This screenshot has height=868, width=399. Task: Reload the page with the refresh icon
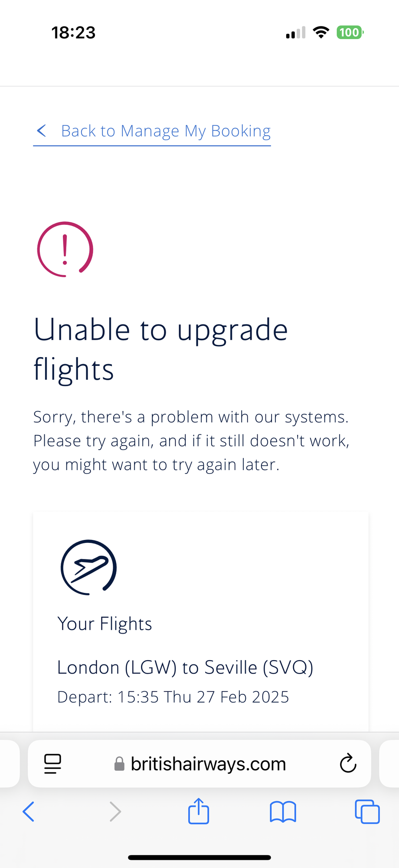pyautogui.click(x=348, y=764)
